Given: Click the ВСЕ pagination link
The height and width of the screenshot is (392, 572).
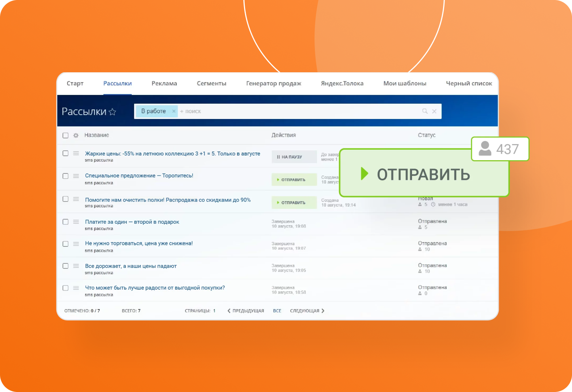Looking at the screenshot, I should click(x=277, y=311).
